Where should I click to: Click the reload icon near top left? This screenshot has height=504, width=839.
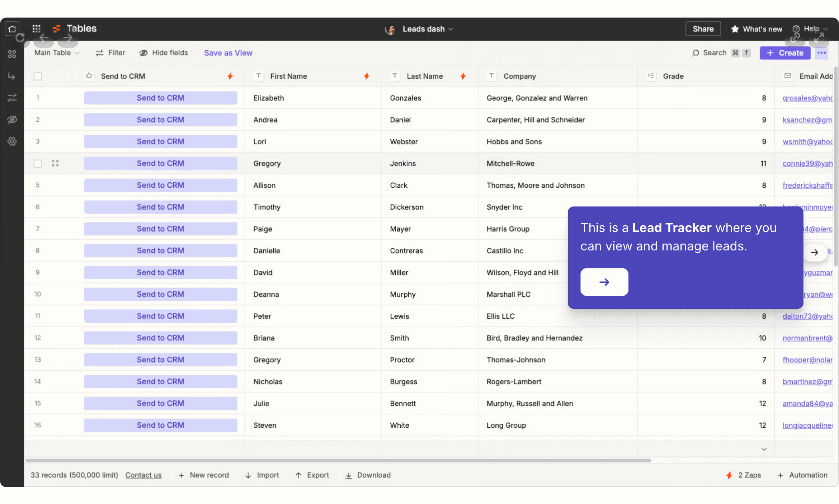tap(20, 38)
